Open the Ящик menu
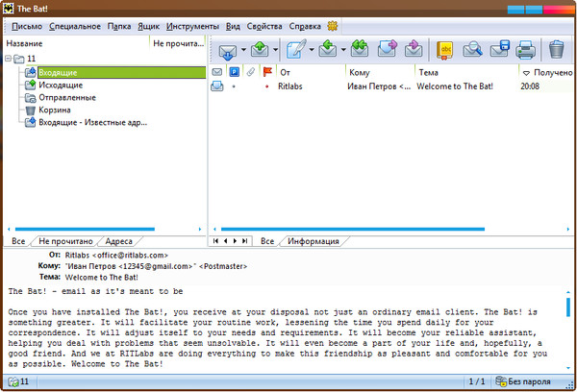This screenshot has height=392, width=577. (149, 27)
